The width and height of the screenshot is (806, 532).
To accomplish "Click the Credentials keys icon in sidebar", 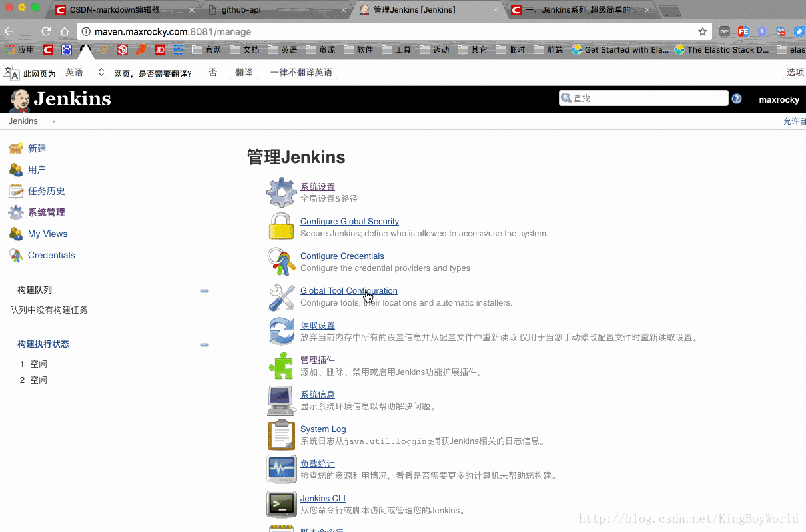I will [16, 255].
